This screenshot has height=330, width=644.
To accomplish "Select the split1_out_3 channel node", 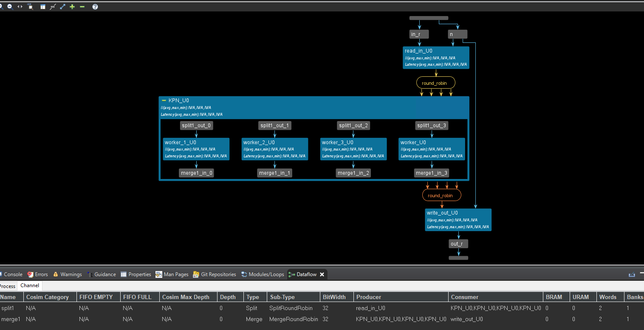I will [x=432, y=126].
